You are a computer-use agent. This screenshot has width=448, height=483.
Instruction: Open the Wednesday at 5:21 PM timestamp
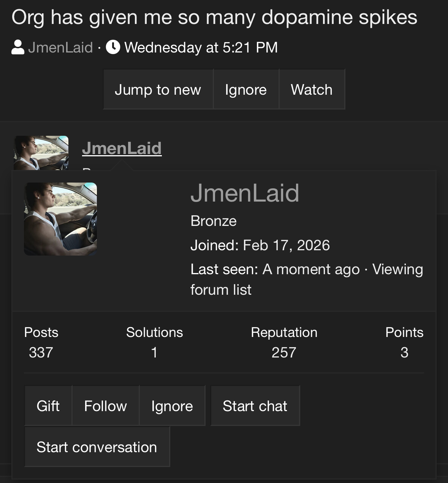[201, 48]
